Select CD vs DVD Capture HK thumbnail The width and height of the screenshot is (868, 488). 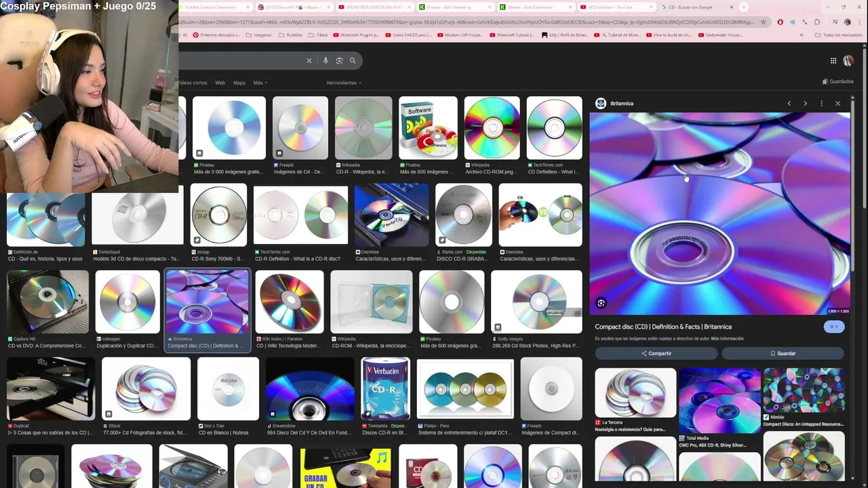[x=47, y=302]
